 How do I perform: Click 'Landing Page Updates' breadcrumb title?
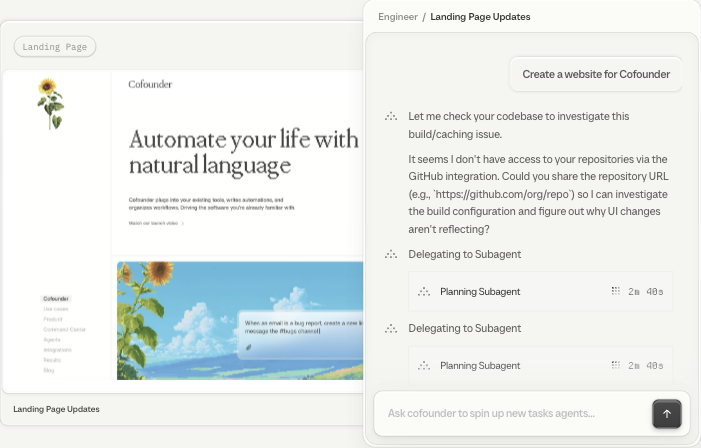(480, 17)
